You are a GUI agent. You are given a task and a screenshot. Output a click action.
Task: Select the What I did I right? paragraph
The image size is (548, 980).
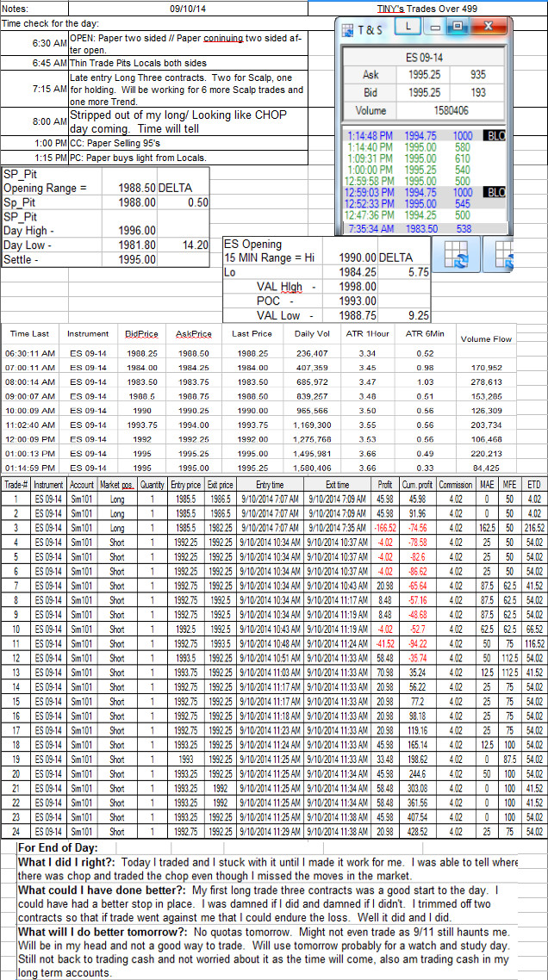268,868
